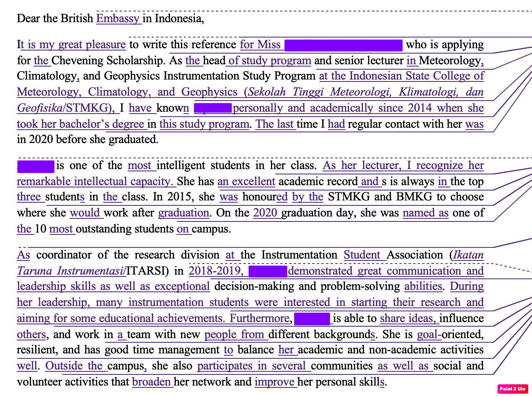Click the redacted box after "2018-2019,"
This screenshot has height=397, width=532.
pos(268,271)
